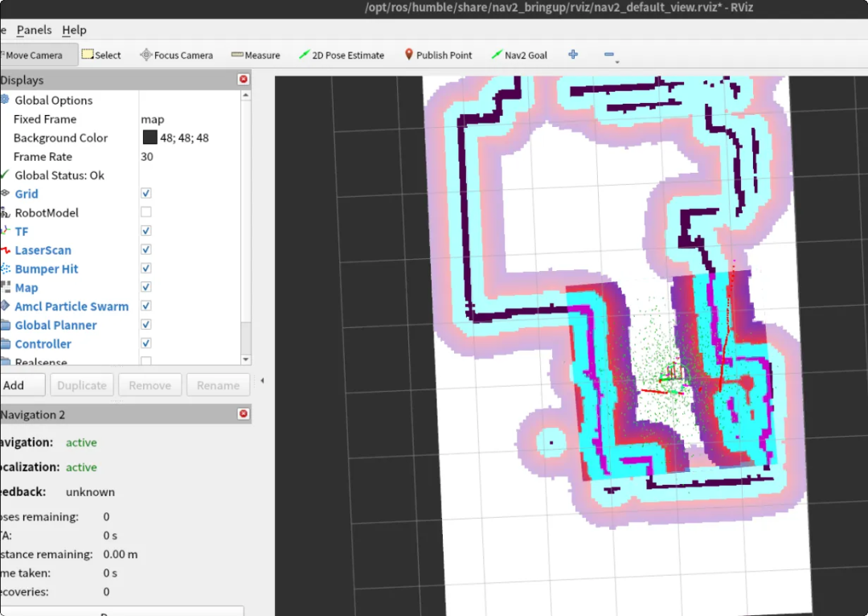Click the Focus Camera tool

tap(176, 55)
